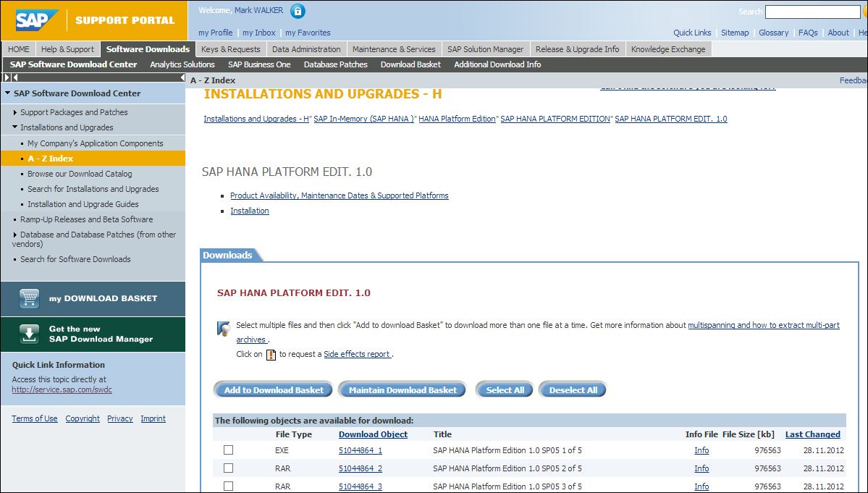Download object 51044864_1
This screenshot has width=868, height=493.
pos(361,450)
